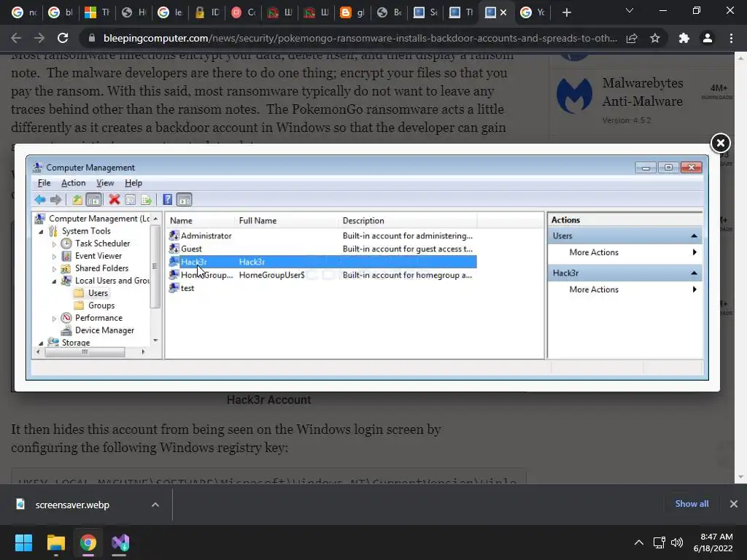
Task: Open the Chrome profile avatar menu
Action: [x=708, y=38]
